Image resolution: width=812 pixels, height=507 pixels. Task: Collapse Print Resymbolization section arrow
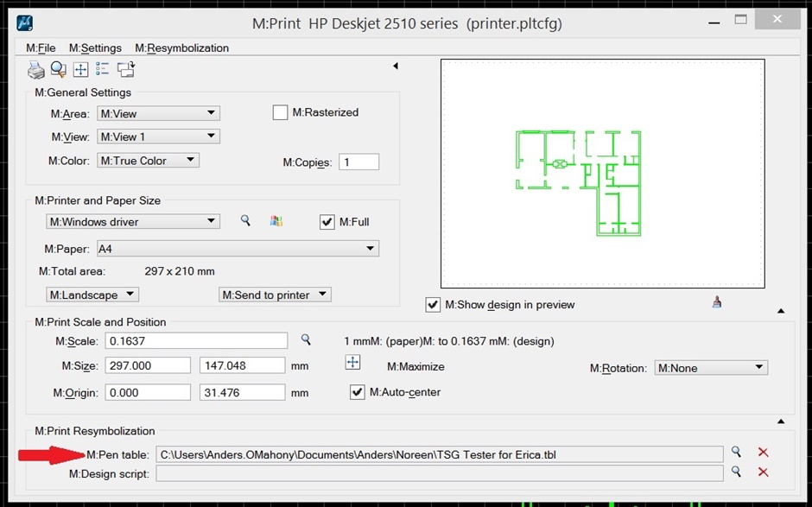[781, 421]
